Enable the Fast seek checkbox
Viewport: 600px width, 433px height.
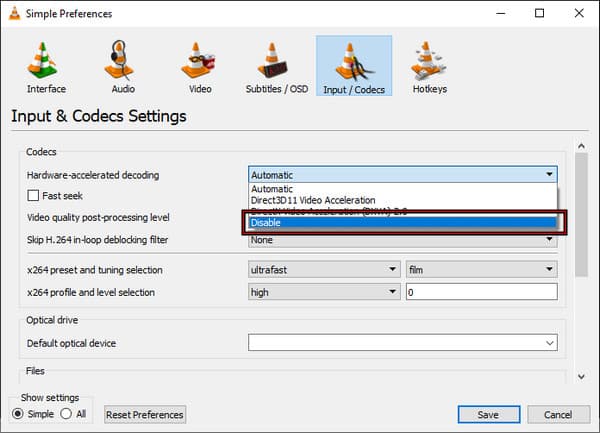pos(33,195)
